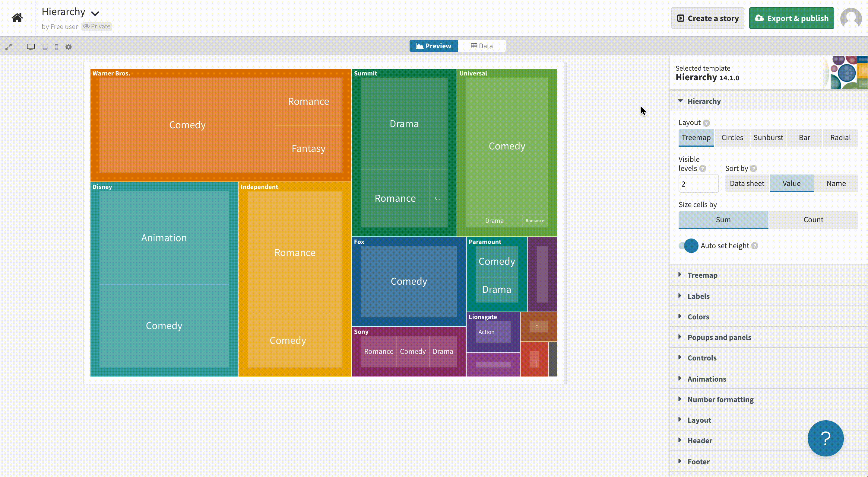Screen dimensions: 868x477
Task: Click the selected template thumbnail image
Action: pos(846,72)
